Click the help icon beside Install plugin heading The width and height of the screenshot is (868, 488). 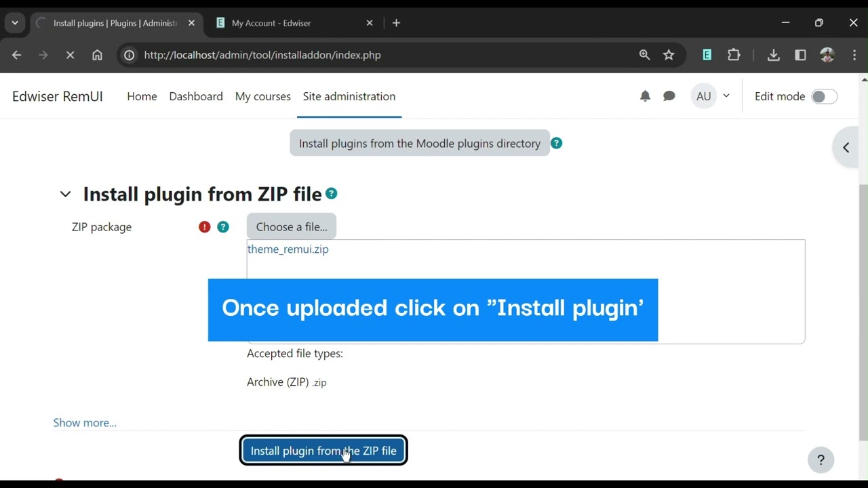[332, 193]
